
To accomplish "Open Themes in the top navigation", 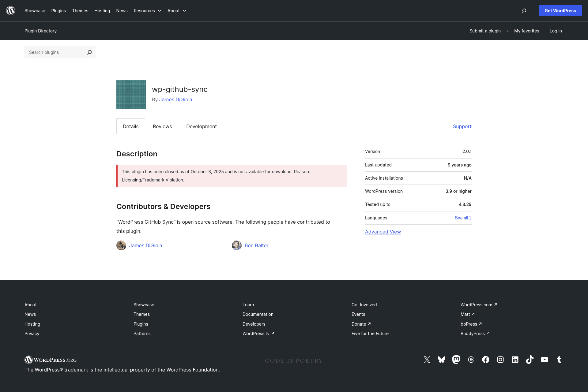I will click(x=80, y=11).
